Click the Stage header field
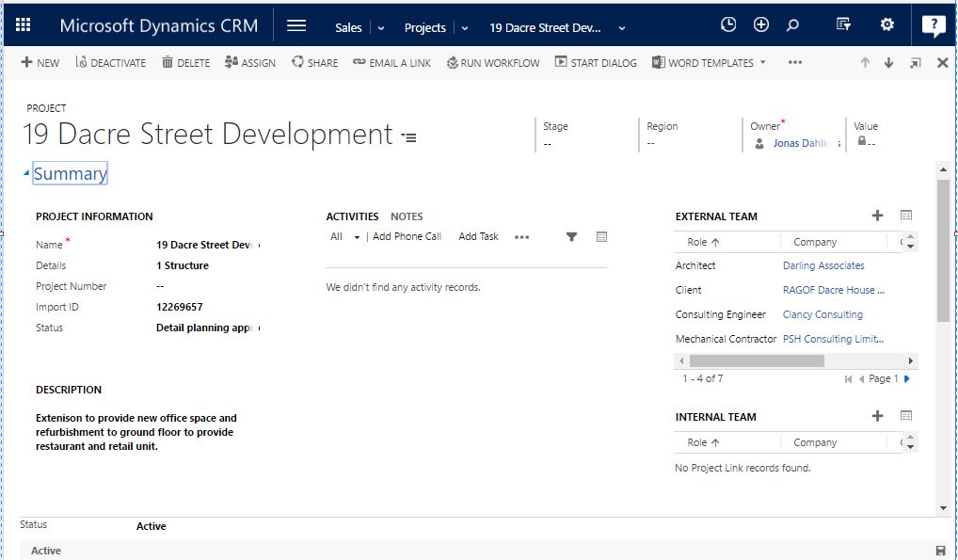The height and width of the screenshot is (560, 958). click(583, 135)
